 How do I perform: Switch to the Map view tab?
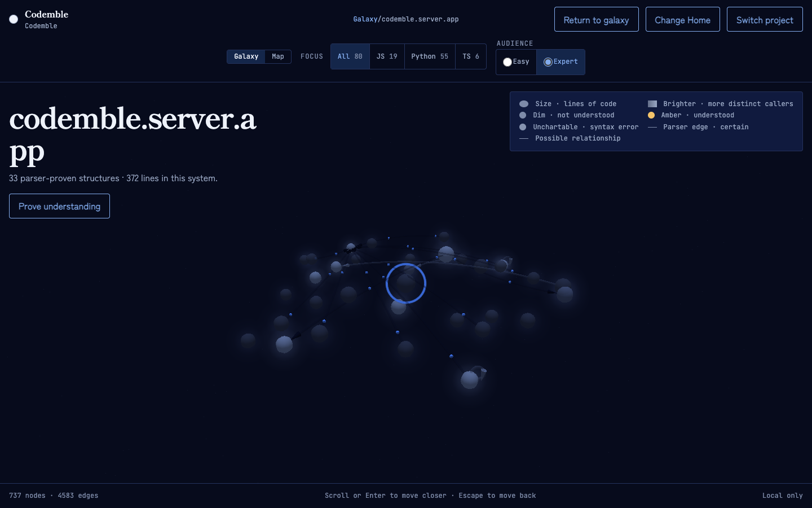(x=278, y=56)
